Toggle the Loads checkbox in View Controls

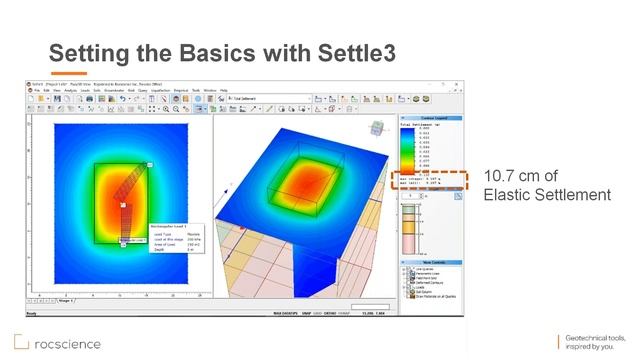408,287
